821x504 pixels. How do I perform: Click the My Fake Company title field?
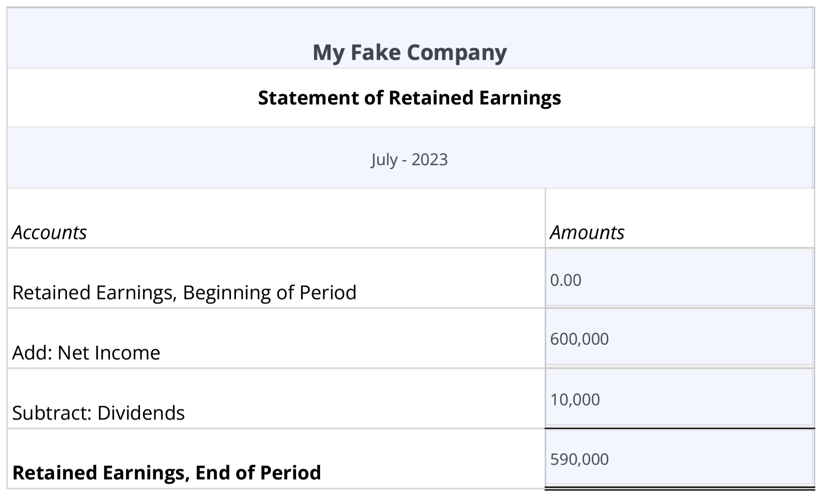pyautogui.click(x=410, y=39)
